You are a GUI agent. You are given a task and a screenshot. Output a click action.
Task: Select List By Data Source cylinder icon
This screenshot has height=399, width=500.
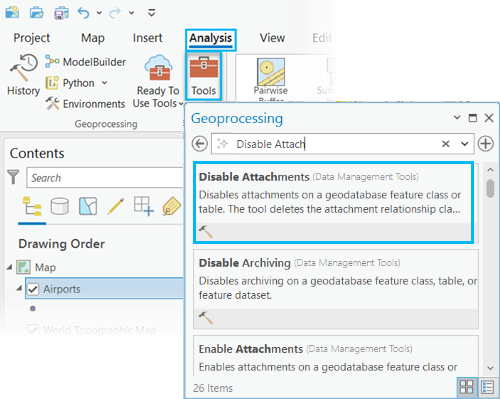60,206
